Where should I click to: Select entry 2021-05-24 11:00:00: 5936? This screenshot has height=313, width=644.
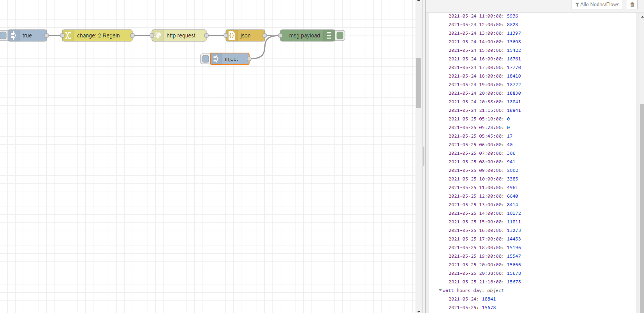[x=483, y=16]
